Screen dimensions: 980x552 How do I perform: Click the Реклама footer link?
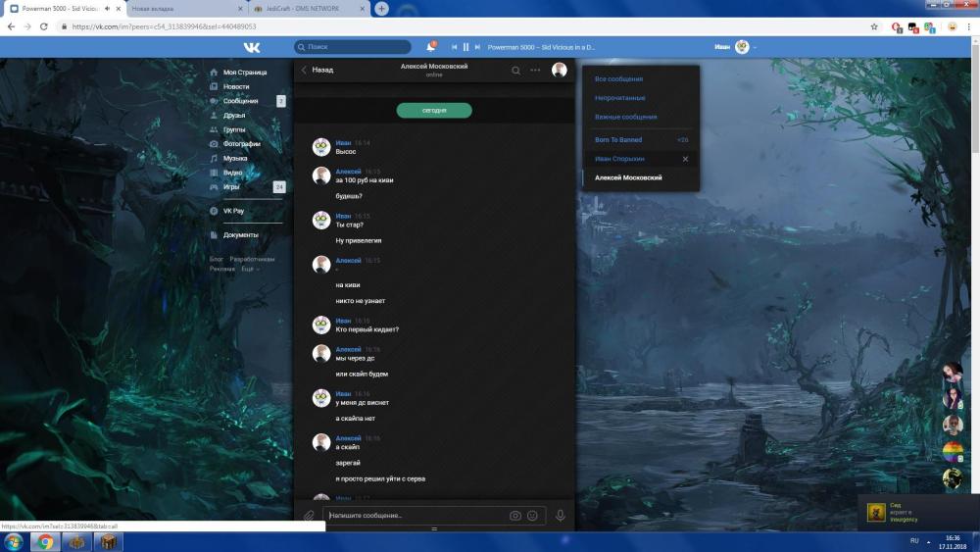click(x=221, y=270)
